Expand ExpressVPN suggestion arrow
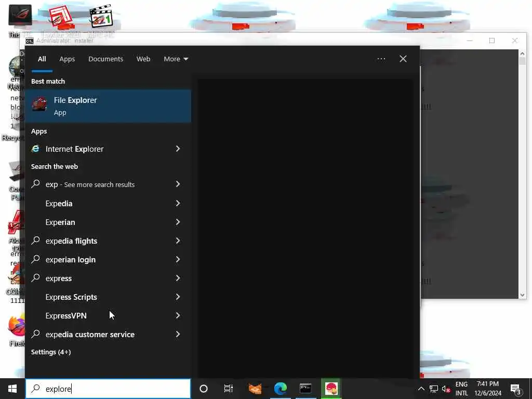The height and width of the screenshot is (399, 532). coord(178,315)
